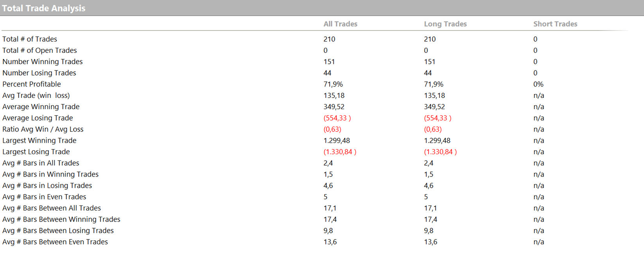Select the Long Trades column header
Screen dimensions: 644x254
(445, 24)
